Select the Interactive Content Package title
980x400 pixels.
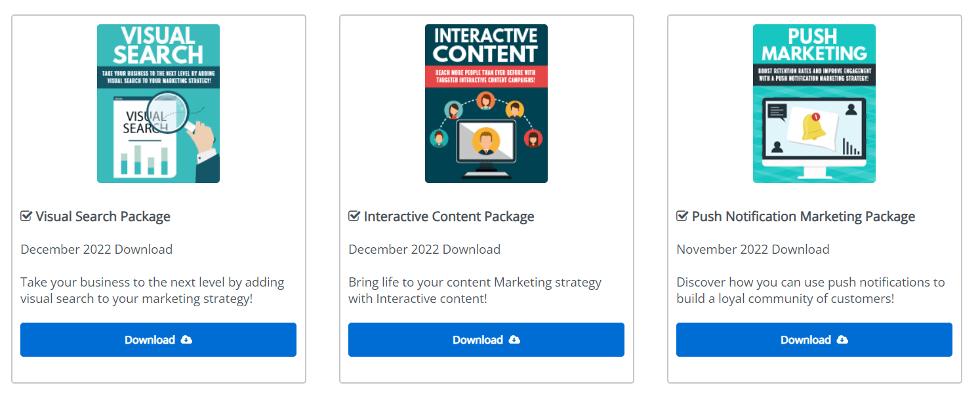449,216
